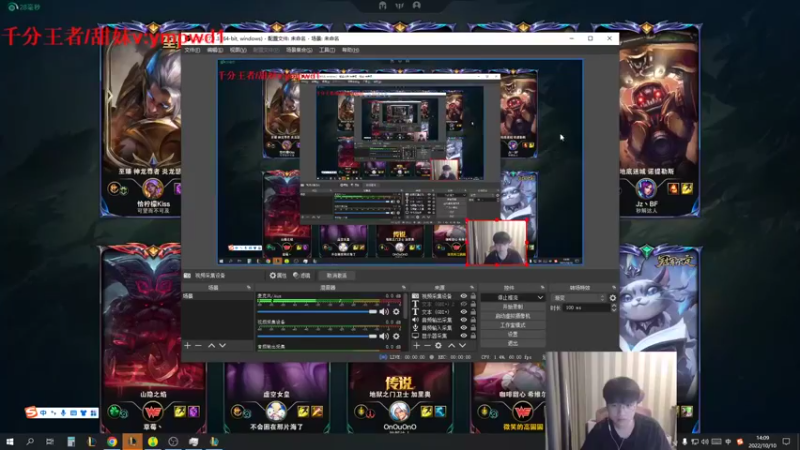Toggle visibility eye for 文本 (GDI+) source
The height and width of the screenshot is (450, 800).
click(464, 312)
